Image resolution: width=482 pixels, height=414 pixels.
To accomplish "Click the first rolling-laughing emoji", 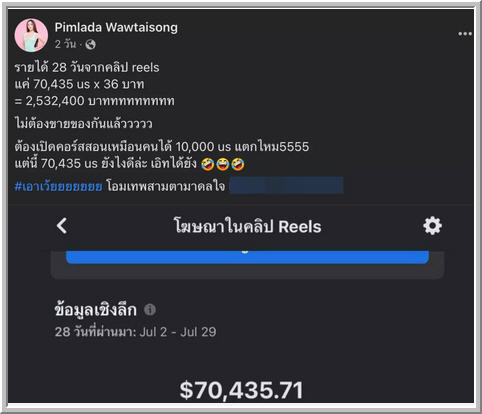I will 207,164.
